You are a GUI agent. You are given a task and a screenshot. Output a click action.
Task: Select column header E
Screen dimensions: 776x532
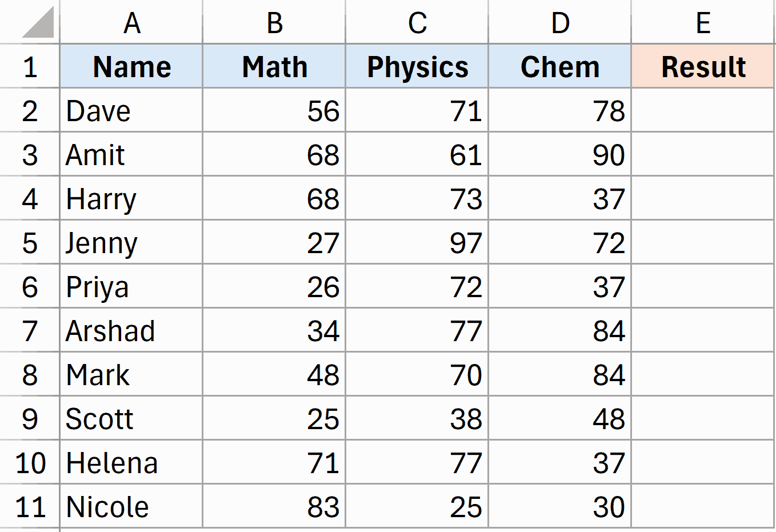[702, 23]
